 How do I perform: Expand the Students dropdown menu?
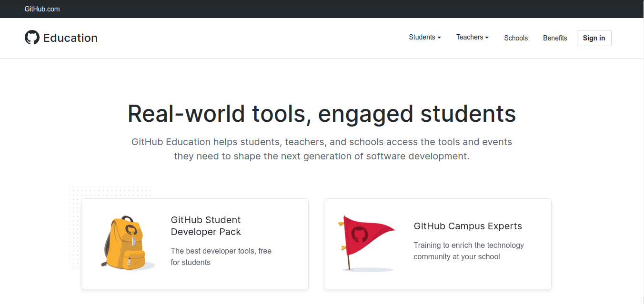(425, 37)
